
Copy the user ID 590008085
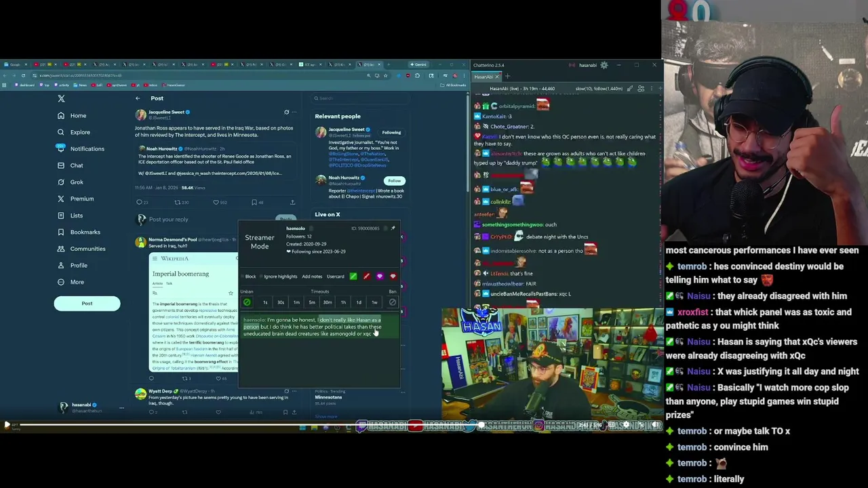[385, 228]
